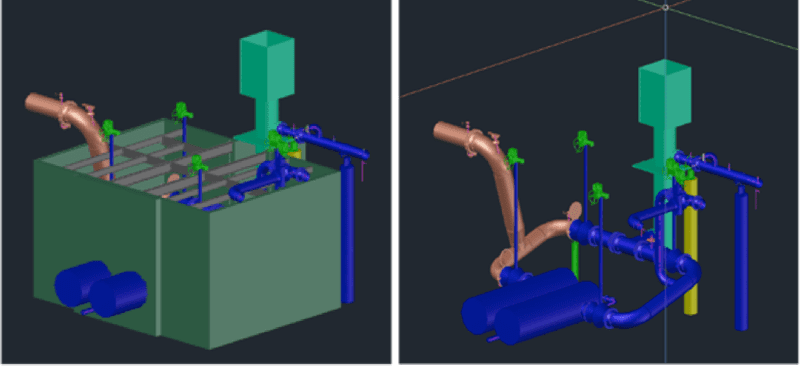
Task: Pick the tall blue vertical pipe in left view
Action: pos(347,230)
